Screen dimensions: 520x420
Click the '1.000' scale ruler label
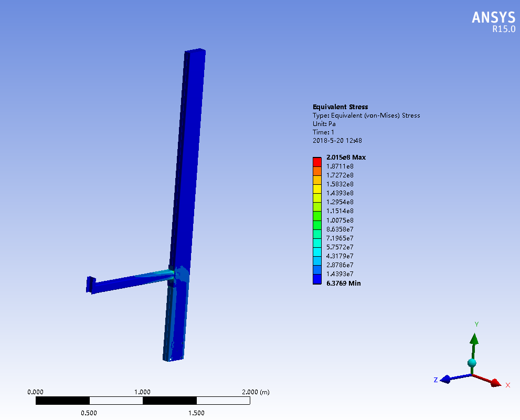coord(142,392)
